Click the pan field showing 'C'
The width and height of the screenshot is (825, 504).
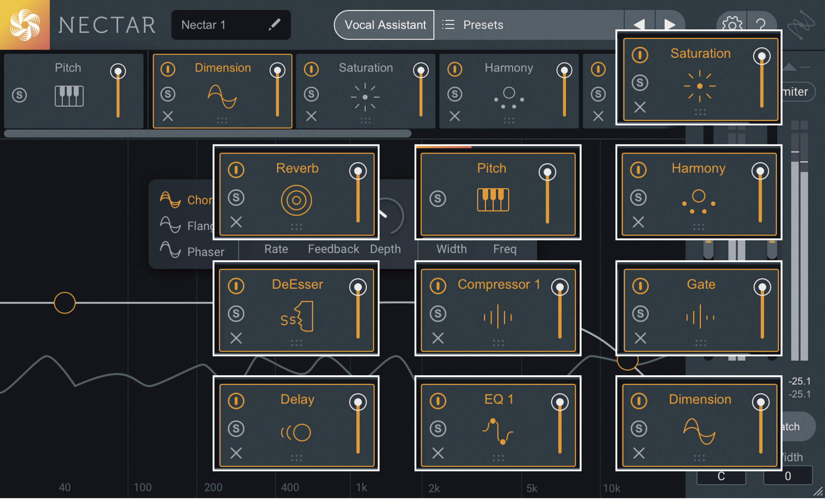coord(721,476)
